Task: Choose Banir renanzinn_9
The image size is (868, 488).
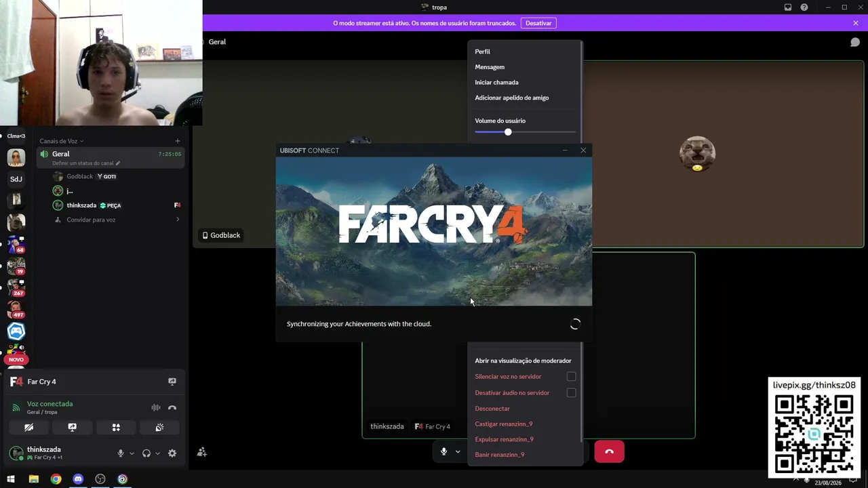Action: [x=499, y=455]
